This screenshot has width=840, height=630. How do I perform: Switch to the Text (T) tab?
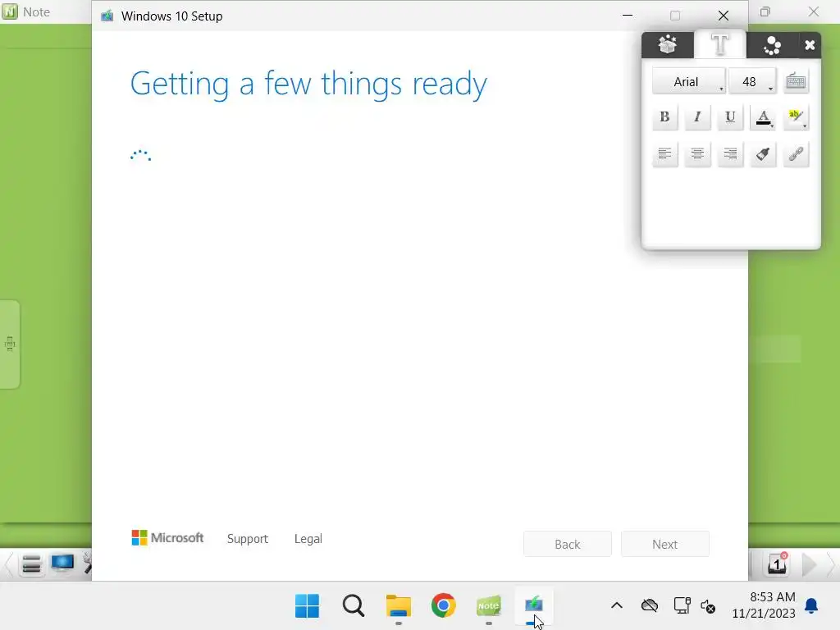click(719, 44)
